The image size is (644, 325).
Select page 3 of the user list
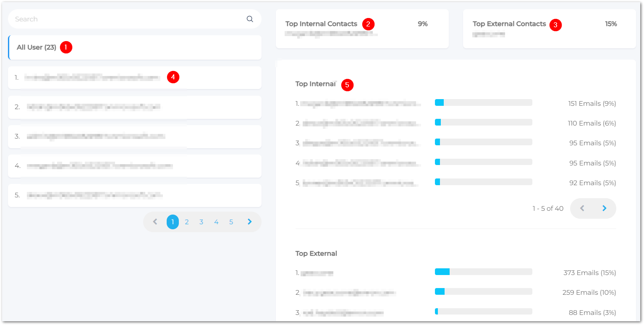pyautogui.click(x=202, y=222)
